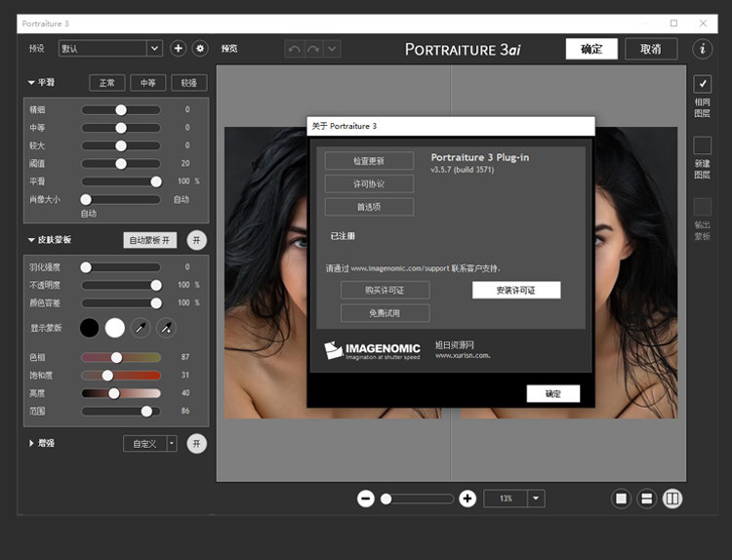Viewport: 732px width, 560px height.
Task: Expand the 增强 section
Action: 31,443
